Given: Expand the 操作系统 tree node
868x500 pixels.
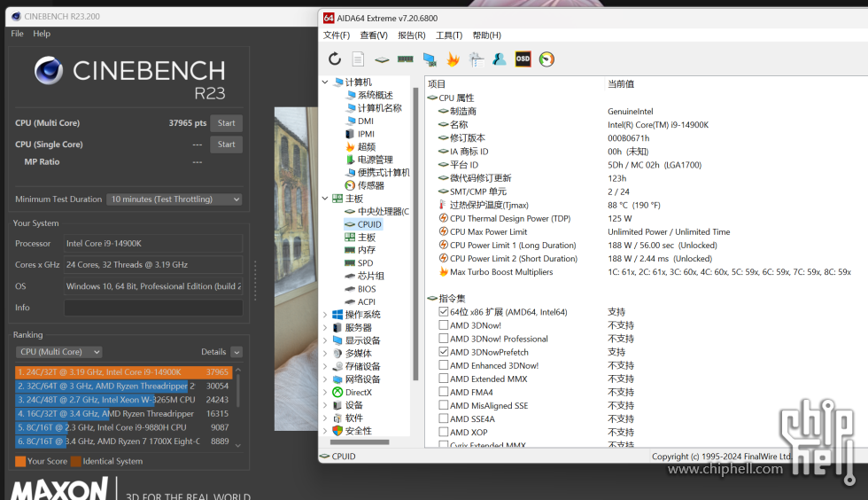Looking at the screenshot, I should click(x=326, y=315).
